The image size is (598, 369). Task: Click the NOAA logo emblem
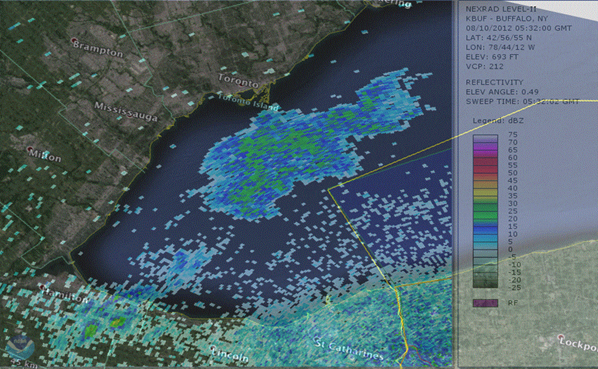(x=21, y=348)
